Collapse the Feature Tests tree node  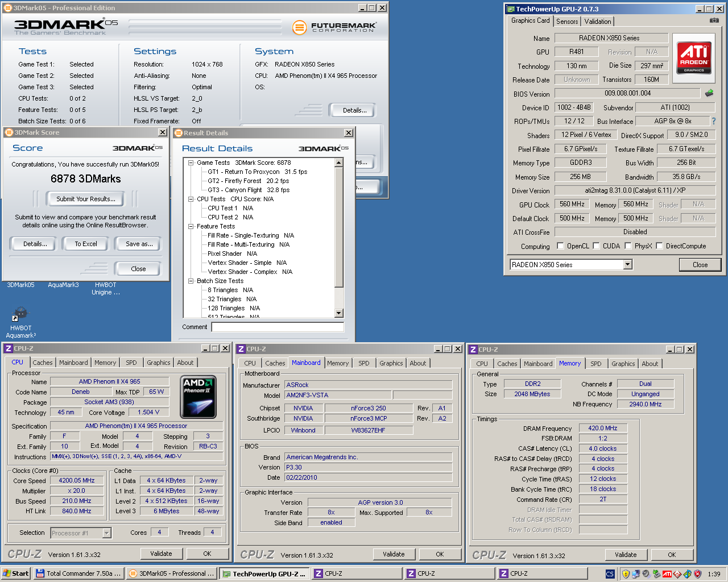coord(191,226)
